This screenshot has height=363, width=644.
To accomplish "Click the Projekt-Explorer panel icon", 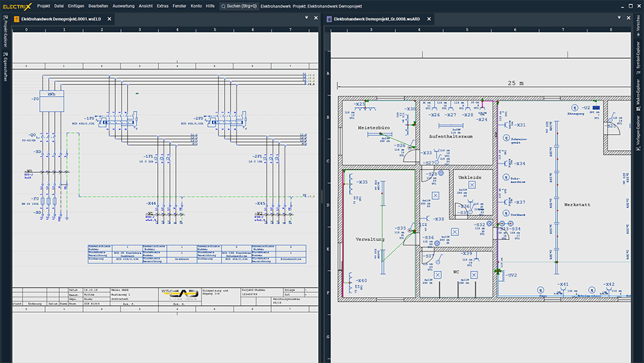I will 5,17.
